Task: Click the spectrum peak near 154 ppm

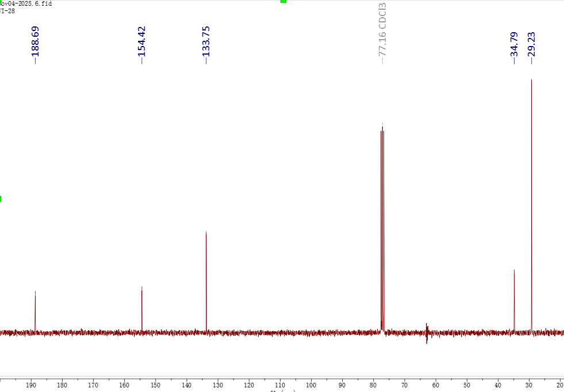Action: [x=142, y=308]
